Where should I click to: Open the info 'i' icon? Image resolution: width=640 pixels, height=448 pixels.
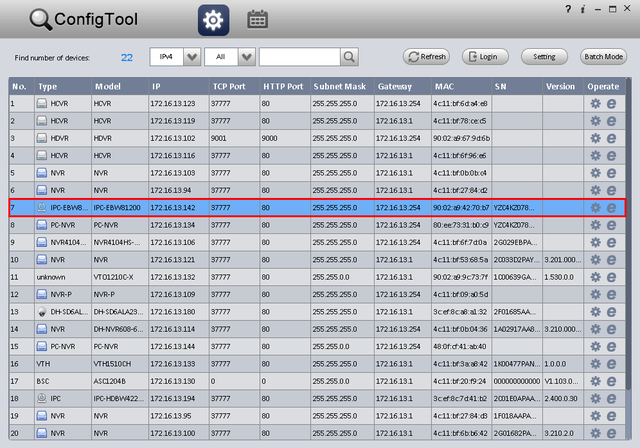[x=596, y=8]
